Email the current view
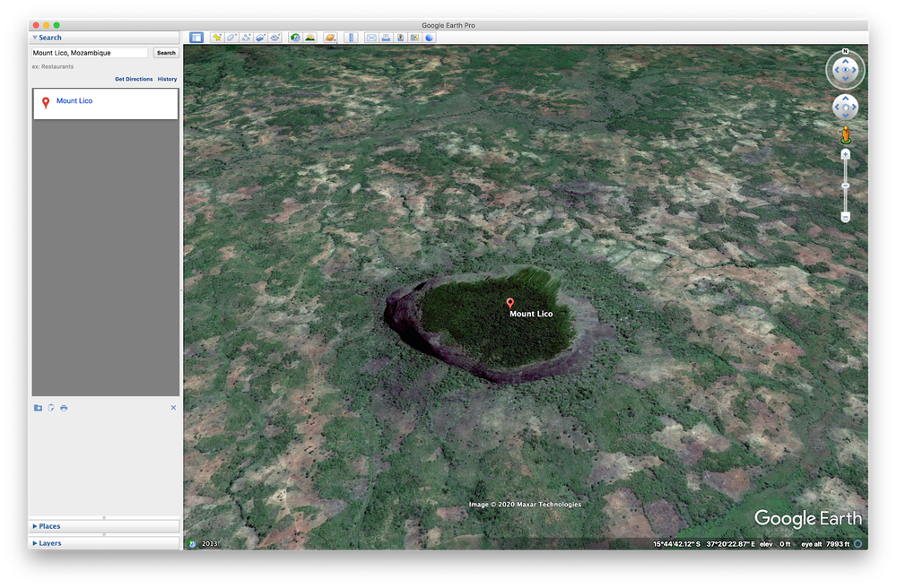 [x=371, y=38]
